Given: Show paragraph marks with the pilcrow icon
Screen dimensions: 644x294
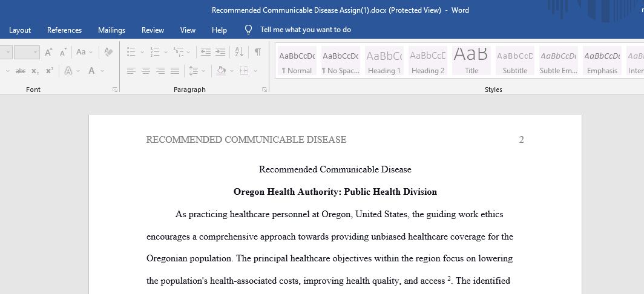Looking at the screenshot, I should click(x=257, y=52).
